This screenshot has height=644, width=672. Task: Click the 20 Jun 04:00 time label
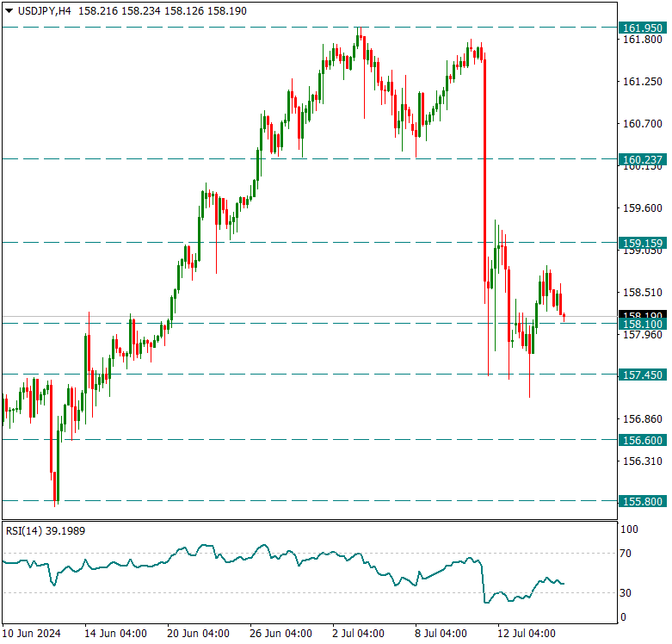(x=198, y=634)
